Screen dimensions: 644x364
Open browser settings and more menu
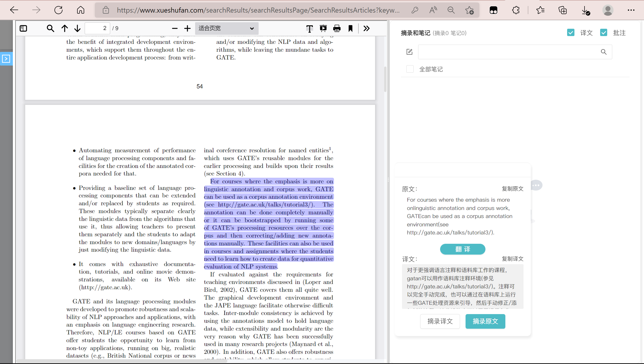point(631,10)
